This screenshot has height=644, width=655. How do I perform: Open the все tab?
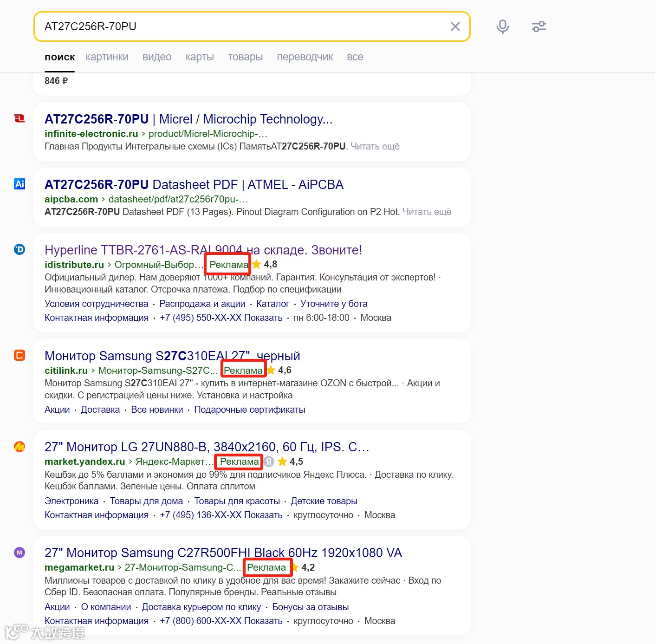tap(355, 57)
